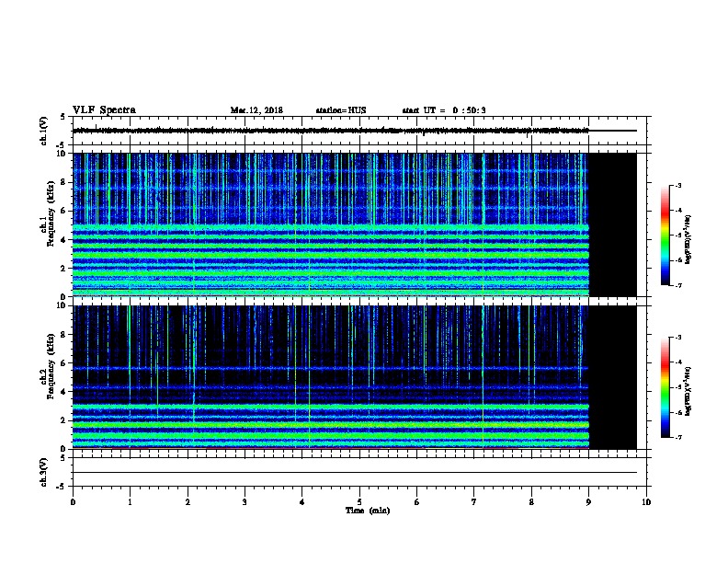Click the ch.1 spectrogram color scale bar
This screenshot has width=728, height=563.
(665, 236)
